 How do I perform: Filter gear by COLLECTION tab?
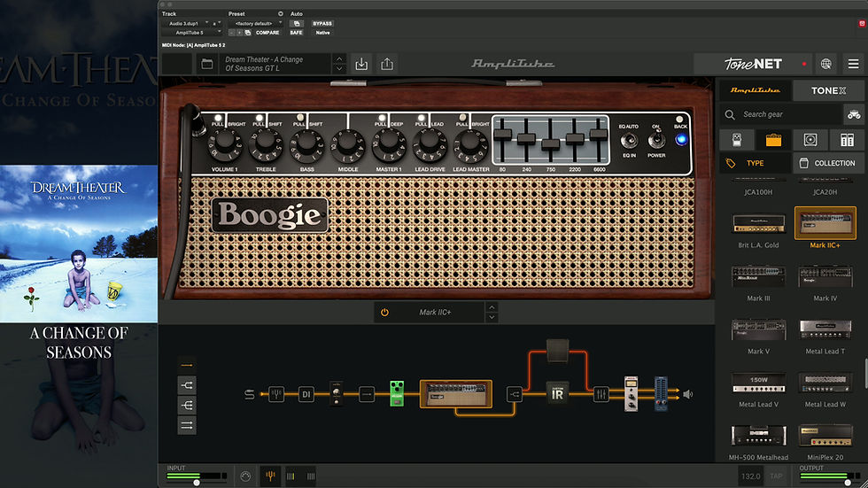(829, 163)
